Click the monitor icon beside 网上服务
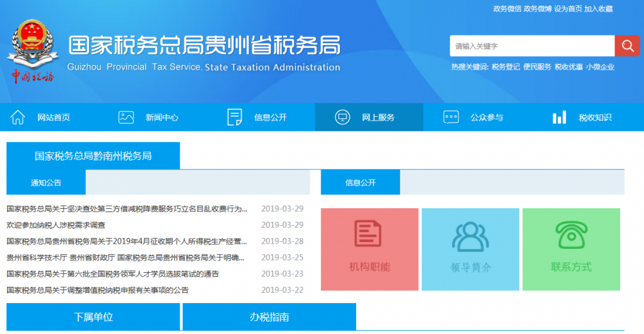The height and width of the screenshot is (334, 644). (x=342, y=117)
